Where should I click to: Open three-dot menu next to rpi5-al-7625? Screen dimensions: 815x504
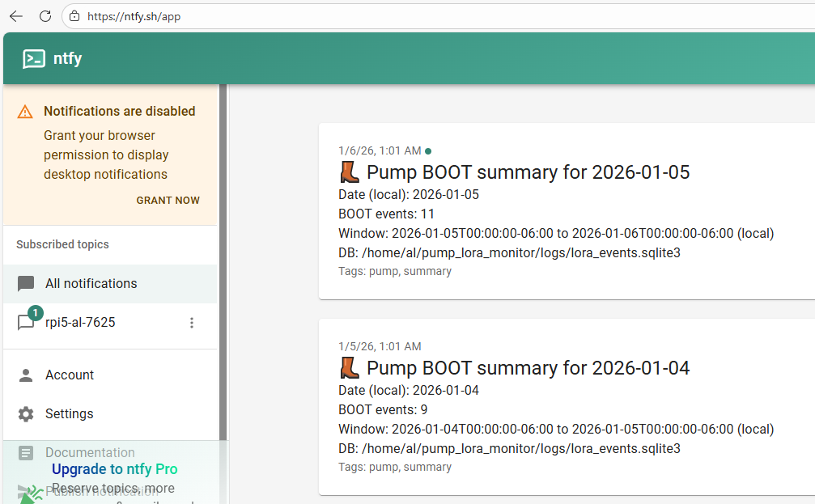click(x=192, y=323)
